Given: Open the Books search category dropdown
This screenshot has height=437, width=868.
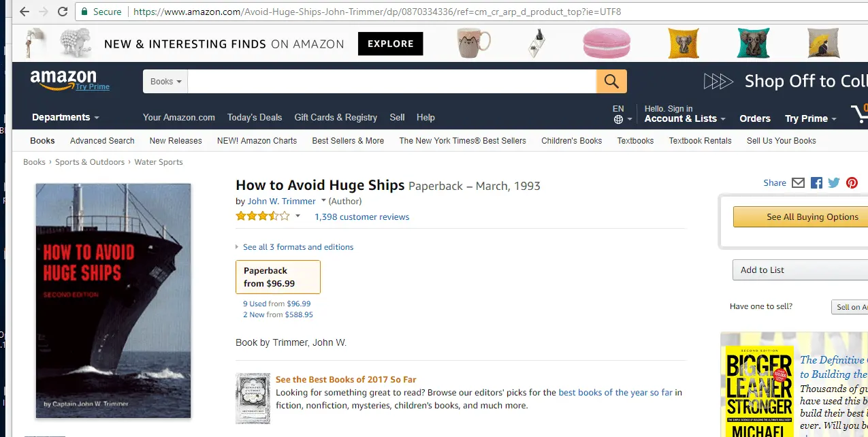Looking at the screenshot, I should (165, 82).
